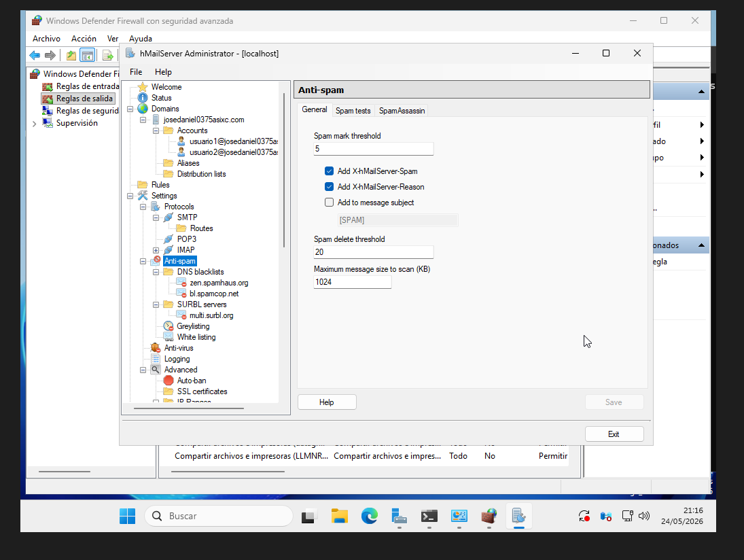Select the josedaniel0375asixc.com domain server icon
The height and width of the screenshot is (560, 744).
coord(156,120)
